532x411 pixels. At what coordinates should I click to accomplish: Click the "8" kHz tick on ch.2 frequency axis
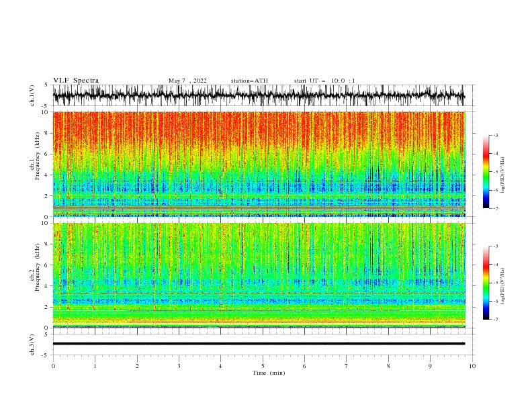46,244
